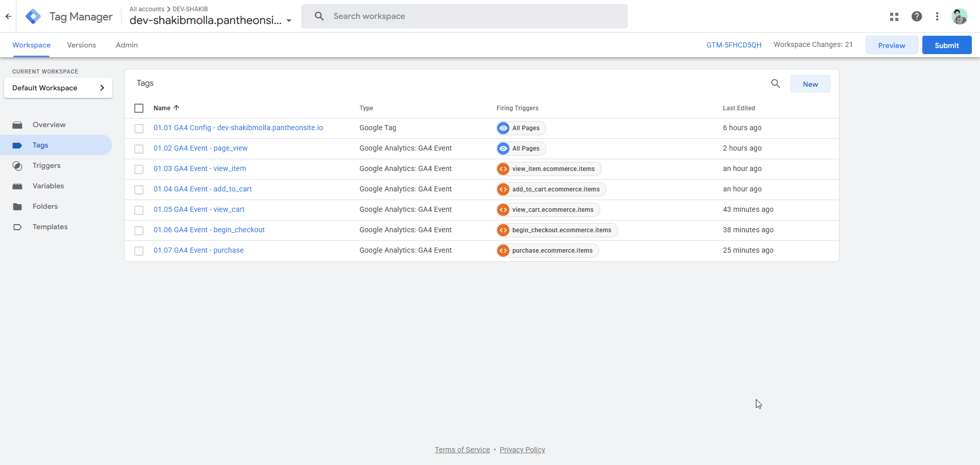Open the Google apps grid
The height and width of the screenshot is (465, 980).
click(894, 16)
